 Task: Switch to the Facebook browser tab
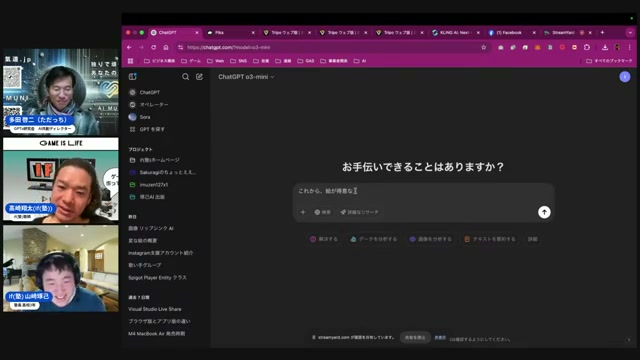click(x=512, y=33)
